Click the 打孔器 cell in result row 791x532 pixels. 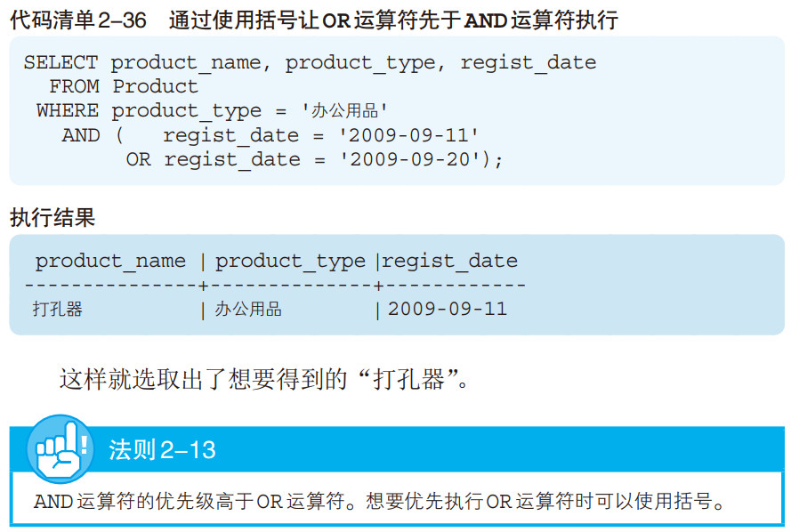pyautogui.click(x=58, y=309)
